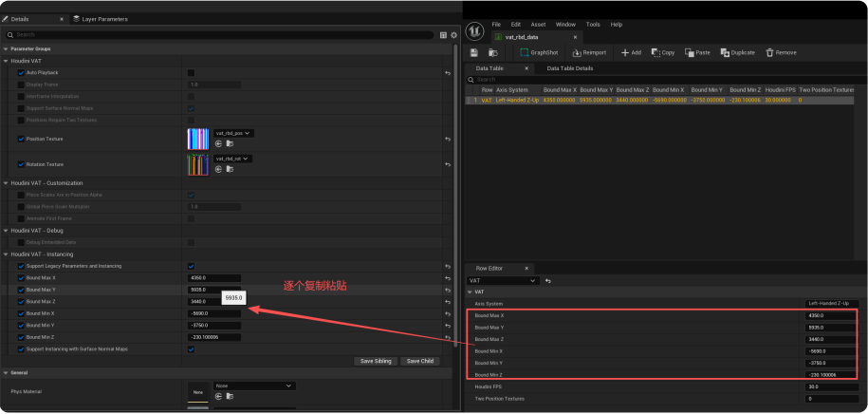Image resolution: width=868 pixels, height=414 pixels.
Task: Disable Support Instancing with Surface Normal Maps value
Action: pos(191,349)
